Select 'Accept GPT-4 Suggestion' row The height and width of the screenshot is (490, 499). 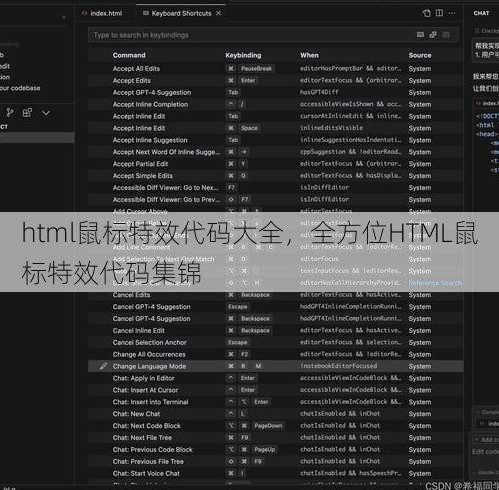(276, 92)
